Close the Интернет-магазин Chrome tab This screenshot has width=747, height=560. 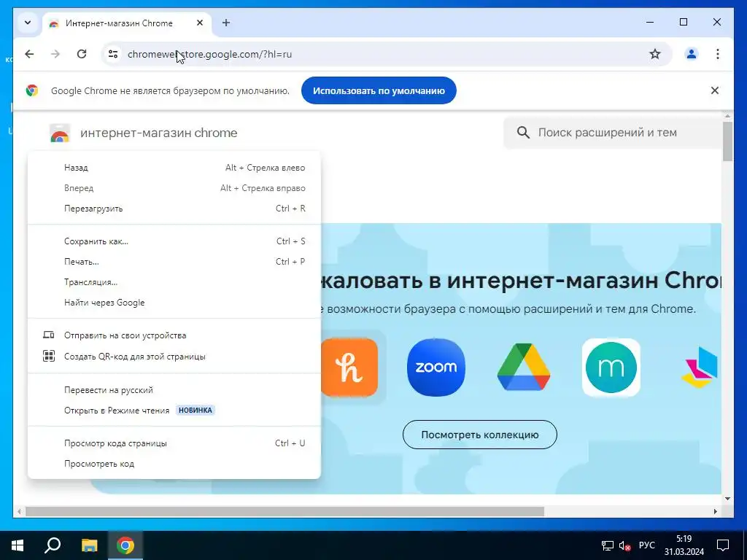click(x=200, y=23)
